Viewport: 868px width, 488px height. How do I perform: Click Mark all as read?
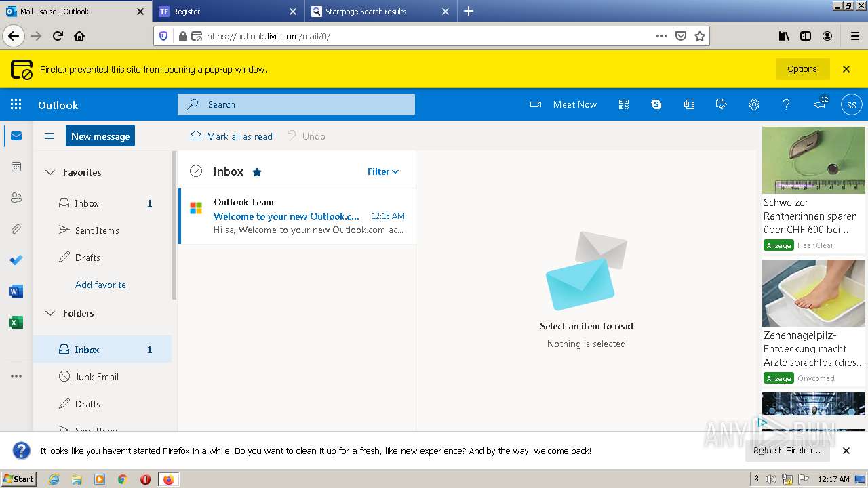click(231, 136)
